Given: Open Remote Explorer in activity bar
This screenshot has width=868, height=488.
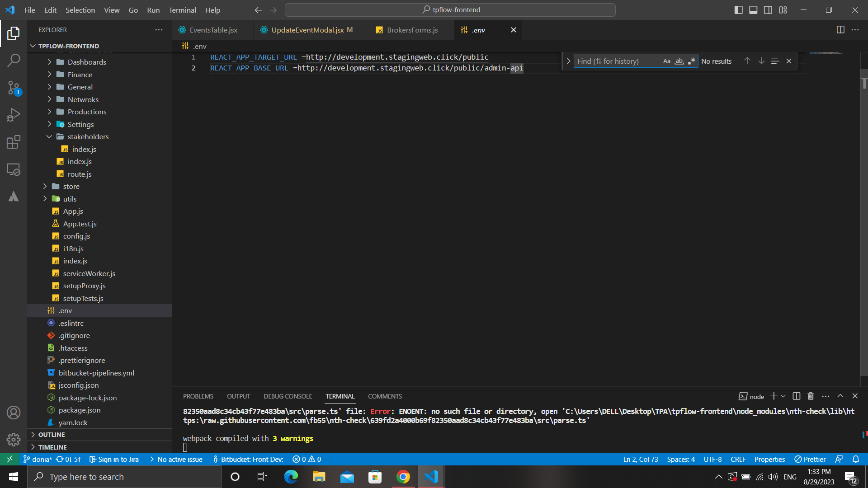Looking at the screenshot, I should coord(14,169).
